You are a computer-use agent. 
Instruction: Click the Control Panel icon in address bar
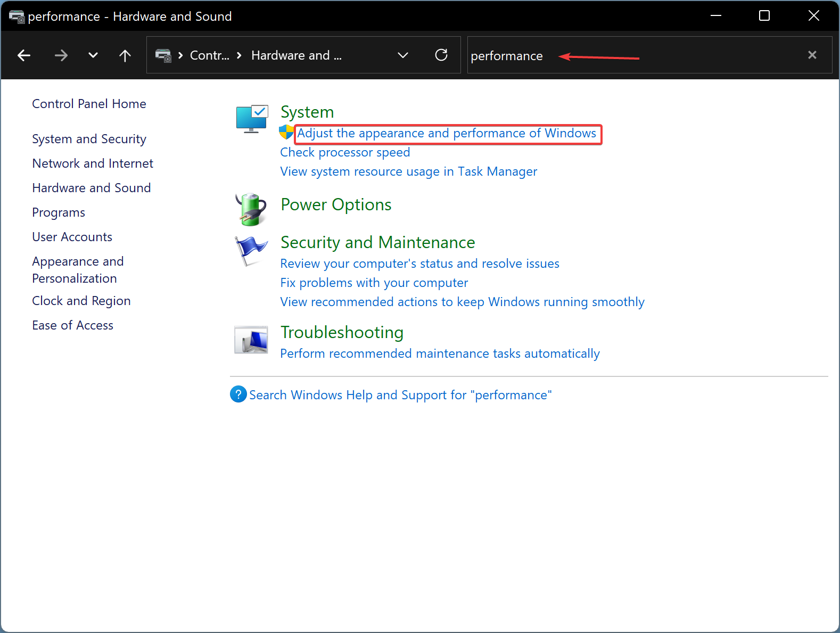pos(163,55)
